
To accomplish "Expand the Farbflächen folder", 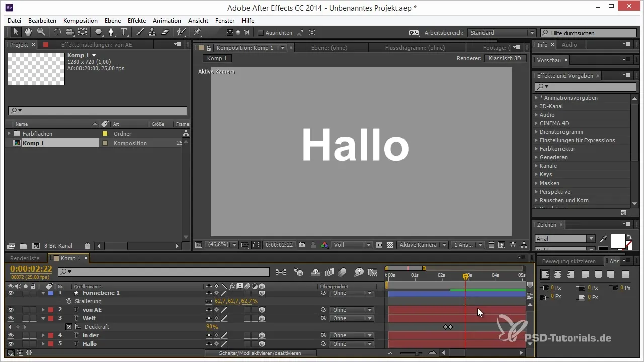I will pos(9,134).
